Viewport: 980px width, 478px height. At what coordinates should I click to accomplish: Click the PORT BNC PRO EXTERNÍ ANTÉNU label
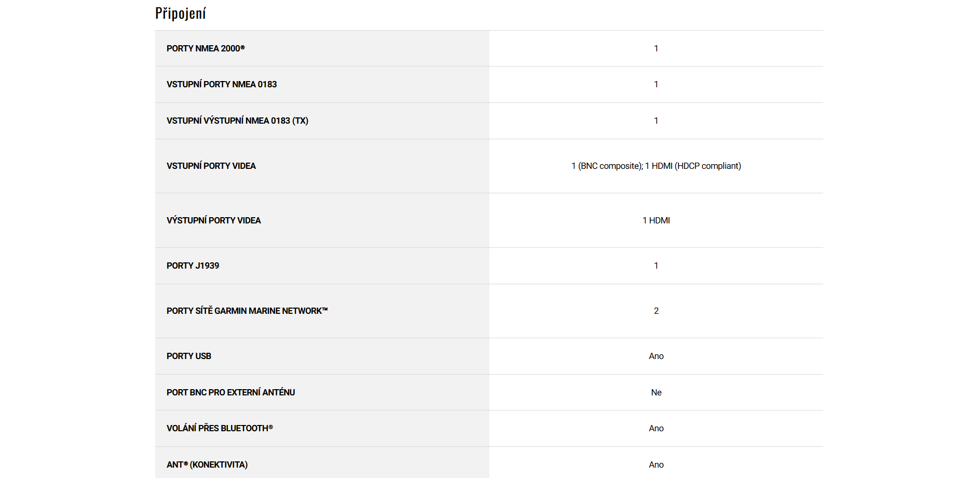click(230, 392)
